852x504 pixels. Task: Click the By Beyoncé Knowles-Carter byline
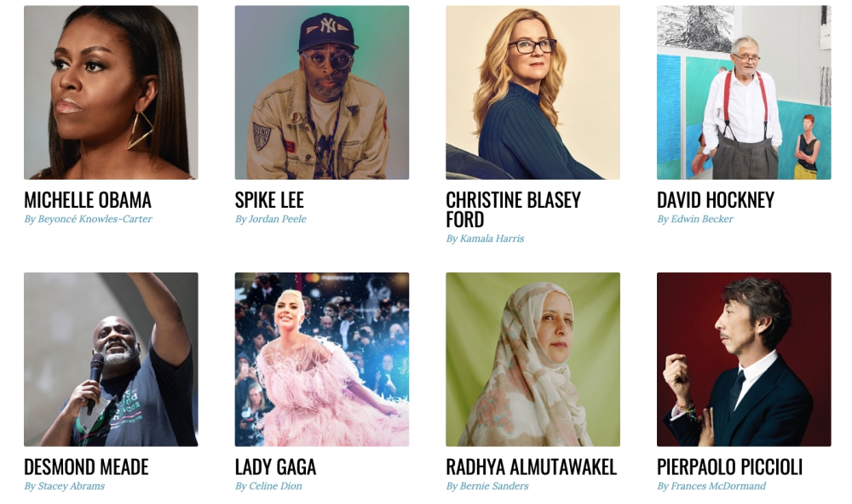point(88,219)
